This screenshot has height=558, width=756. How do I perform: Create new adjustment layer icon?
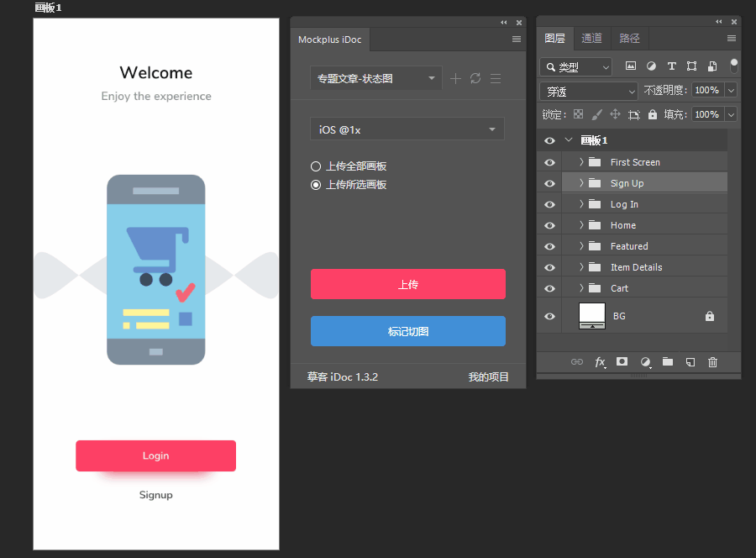(645, 362)
